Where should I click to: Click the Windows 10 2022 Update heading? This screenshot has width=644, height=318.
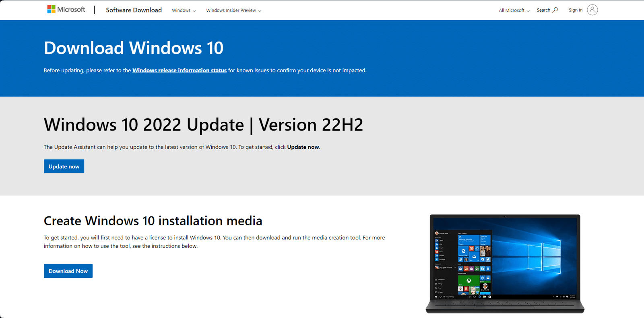(203, 125)
